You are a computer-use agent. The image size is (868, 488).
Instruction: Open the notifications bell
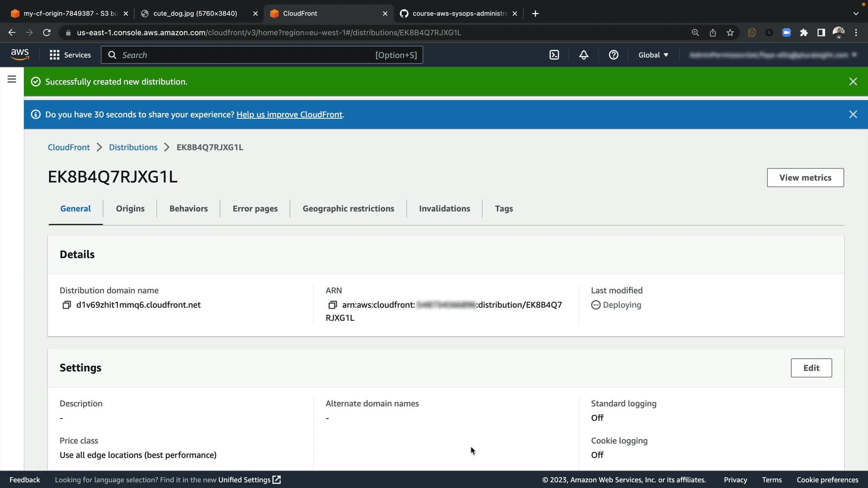[x=584, y=55]
